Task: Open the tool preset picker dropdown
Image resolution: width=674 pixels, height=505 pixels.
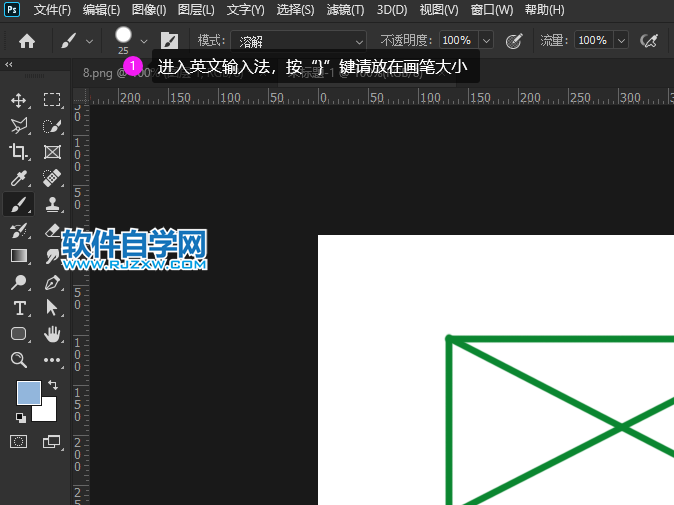Action: click(x=89, y=42)
